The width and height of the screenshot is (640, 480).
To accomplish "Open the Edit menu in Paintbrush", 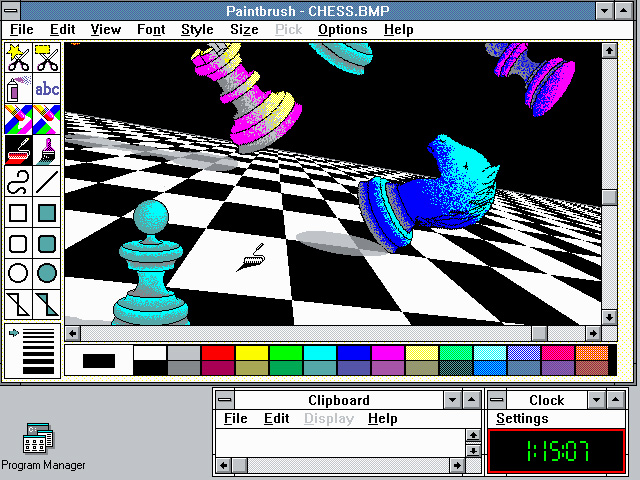I will (x=62, y=29).
